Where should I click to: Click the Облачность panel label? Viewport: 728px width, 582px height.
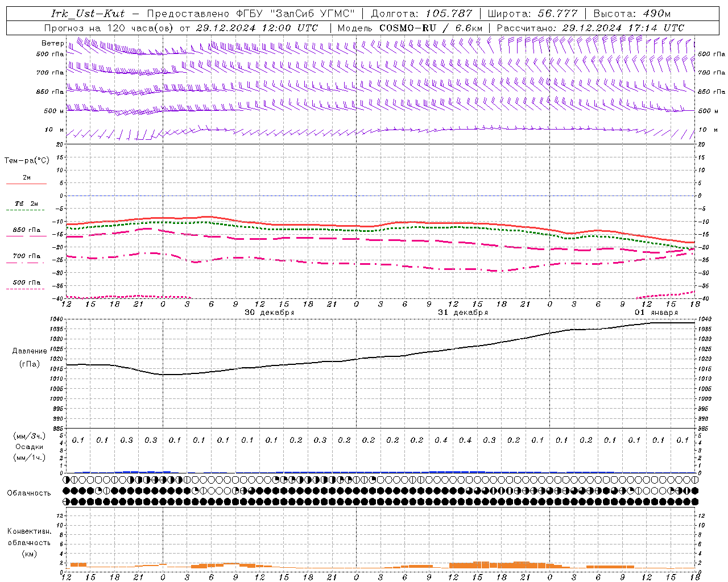[x=29, y=493]
